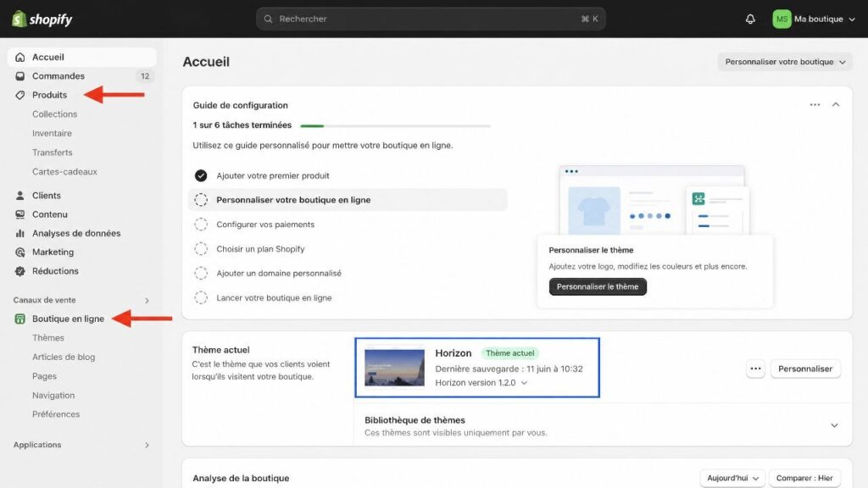Open Cartes-cadeaux in the sidebar

(x=64, y=171)
